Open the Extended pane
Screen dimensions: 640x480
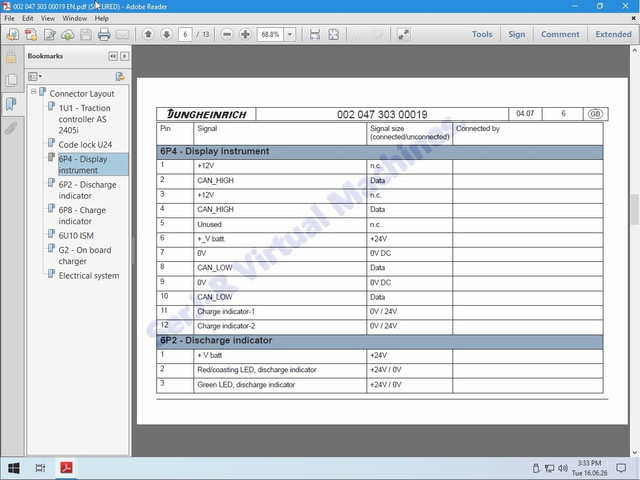click(x=613, y=34)
